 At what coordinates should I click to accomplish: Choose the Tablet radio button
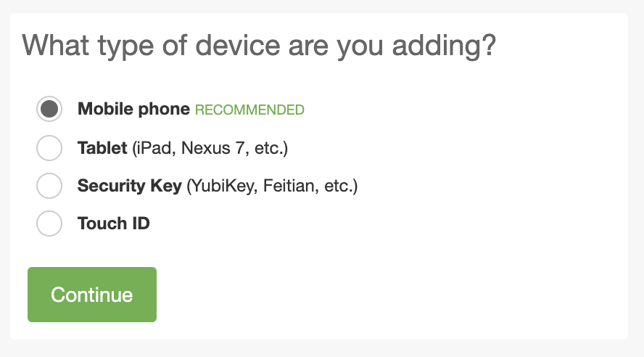[49, 148]
